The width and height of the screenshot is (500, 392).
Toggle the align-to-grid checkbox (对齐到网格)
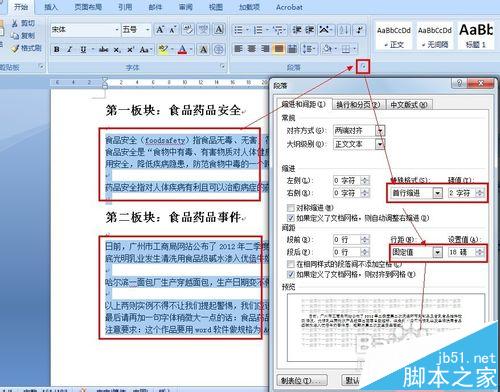pos(291,275)
